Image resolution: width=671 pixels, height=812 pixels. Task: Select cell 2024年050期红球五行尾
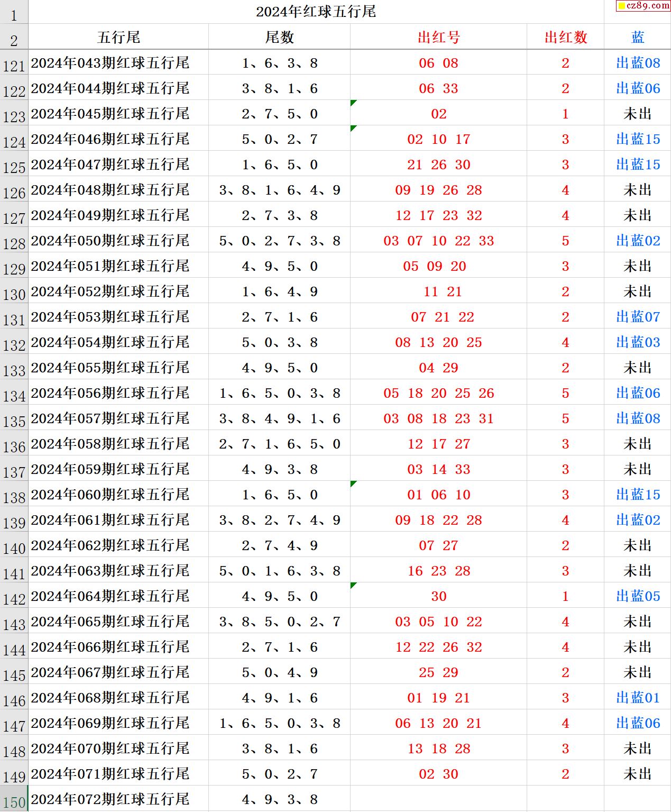pos(110,241)
